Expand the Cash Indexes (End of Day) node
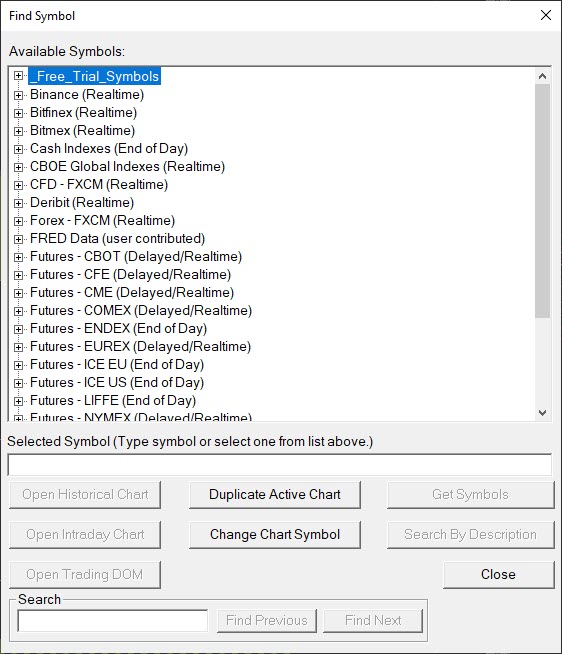The width and height of the screenshot is (562, 654). (18, 149)
